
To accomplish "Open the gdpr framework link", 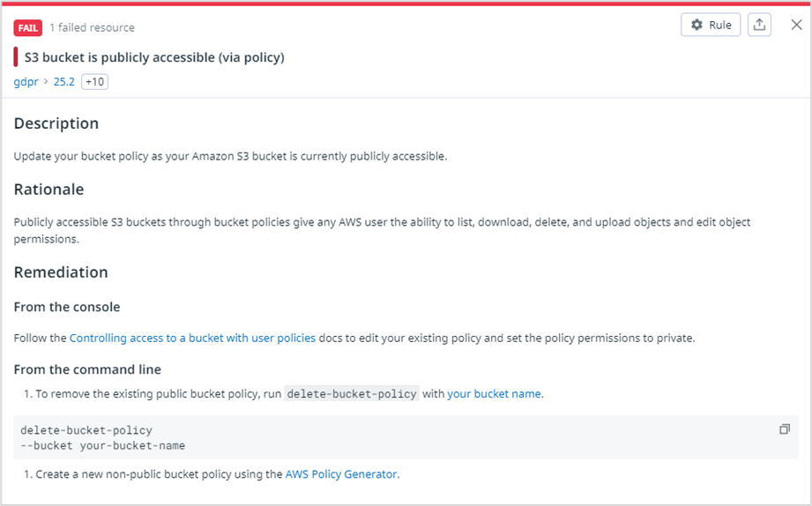I will click(x=26, y=82).
